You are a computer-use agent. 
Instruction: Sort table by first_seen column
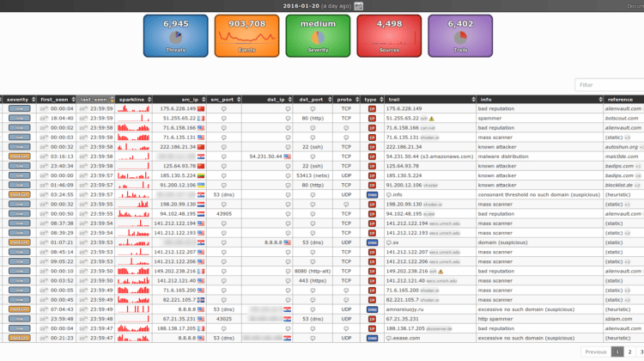pos(57,100)
